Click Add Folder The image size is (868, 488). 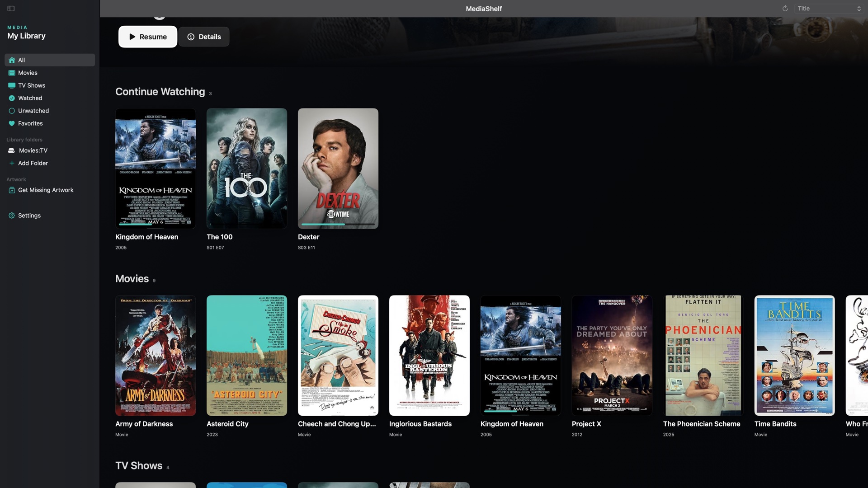point(50,163)
